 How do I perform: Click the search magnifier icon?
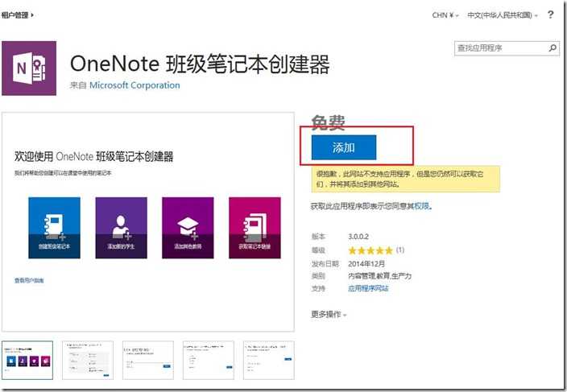(553, 48)
